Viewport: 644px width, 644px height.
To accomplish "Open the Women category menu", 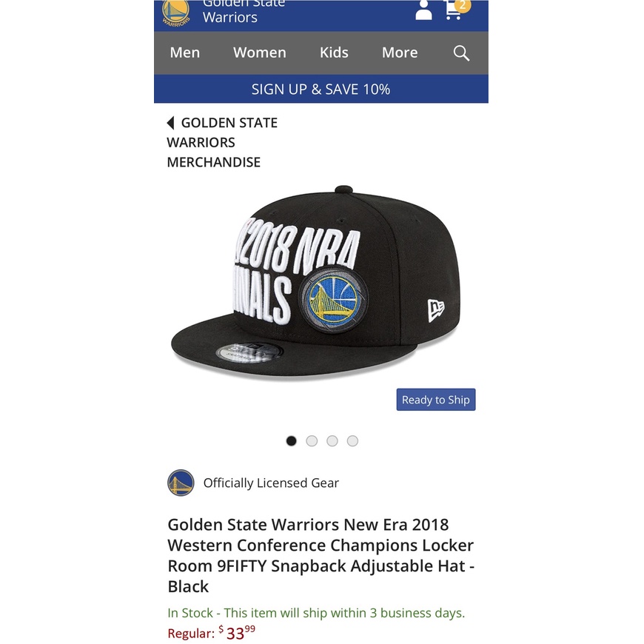I will tap(259, 53).
